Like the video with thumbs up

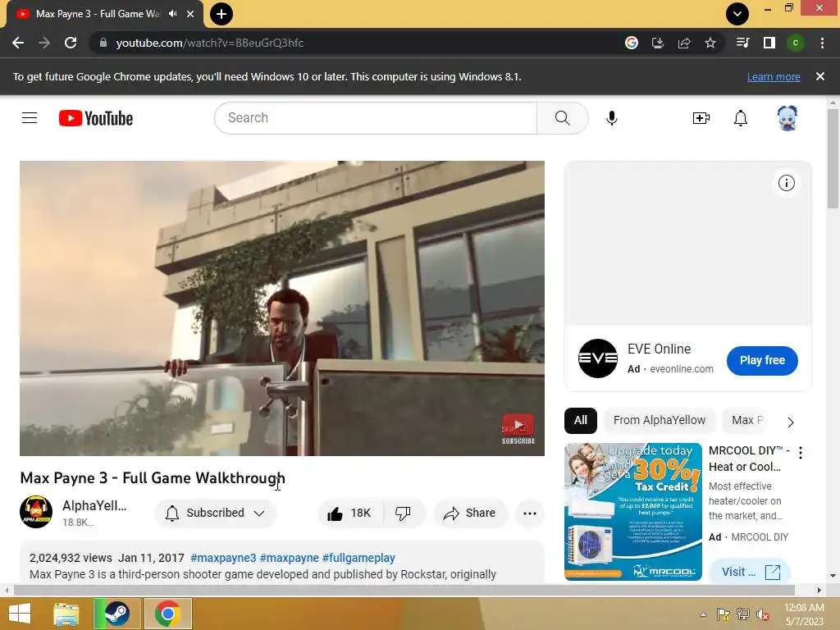click(x=349, y=514)
